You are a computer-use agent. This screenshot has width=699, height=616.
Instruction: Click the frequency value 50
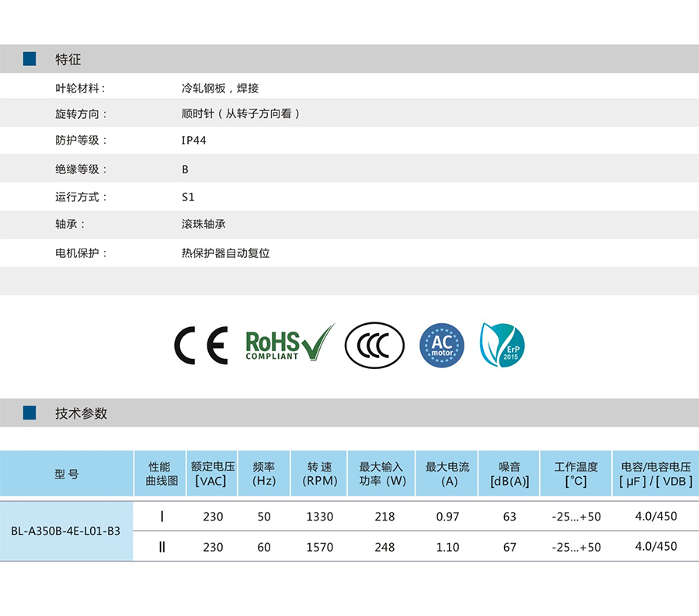click(x=264, y=517)
